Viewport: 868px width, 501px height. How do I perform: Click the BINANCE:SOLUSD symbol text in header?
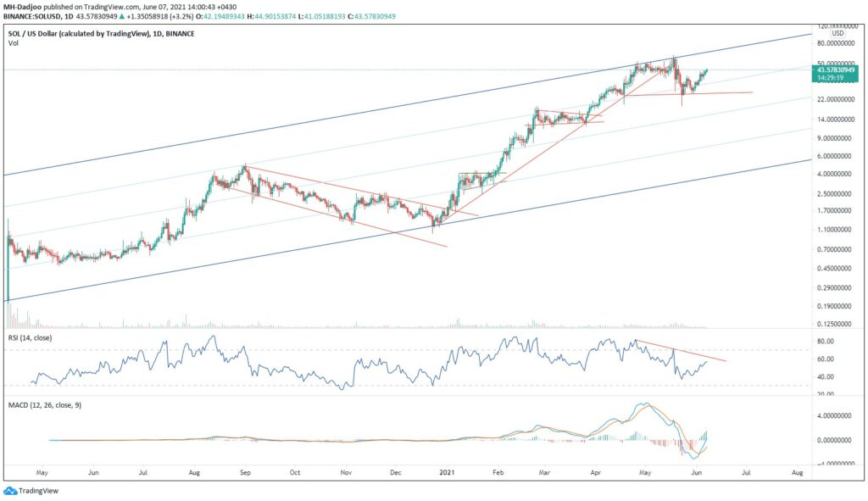(34, 17)
